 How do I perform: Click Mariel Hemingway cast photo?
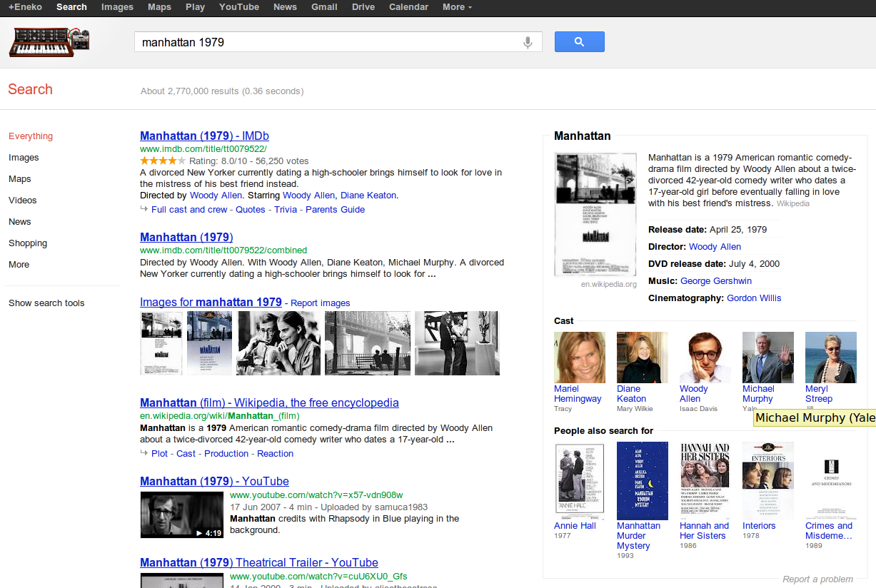tap(580, 358)
